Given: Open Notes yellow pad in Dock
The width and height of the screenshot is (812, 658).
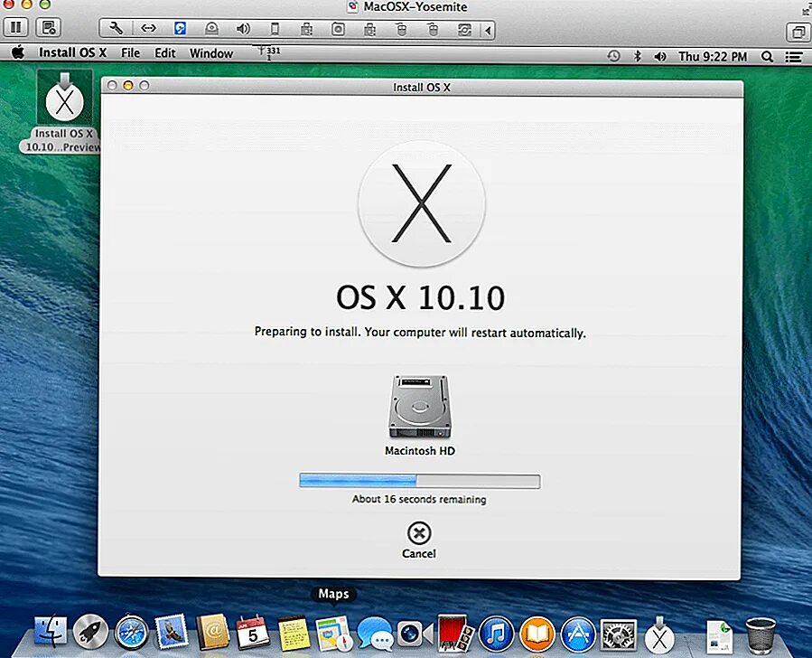Looking at the screenshot, I should tap(294, 633).
